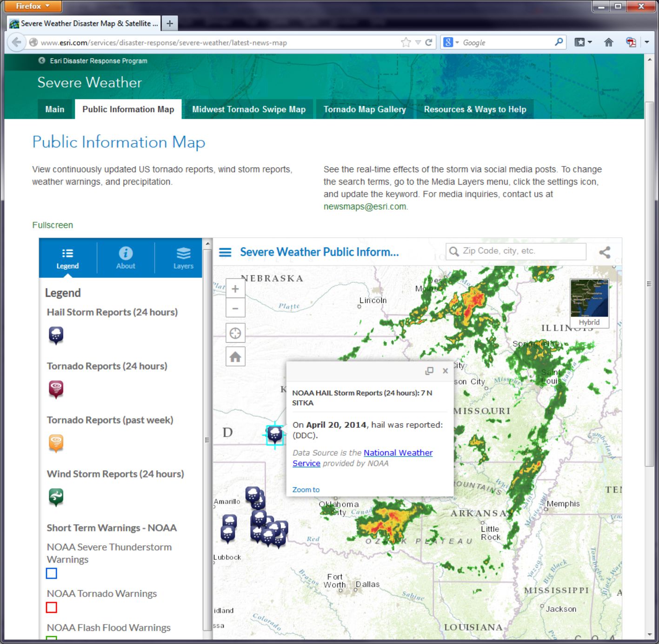Open the hamburger menu beside map title

225,252
